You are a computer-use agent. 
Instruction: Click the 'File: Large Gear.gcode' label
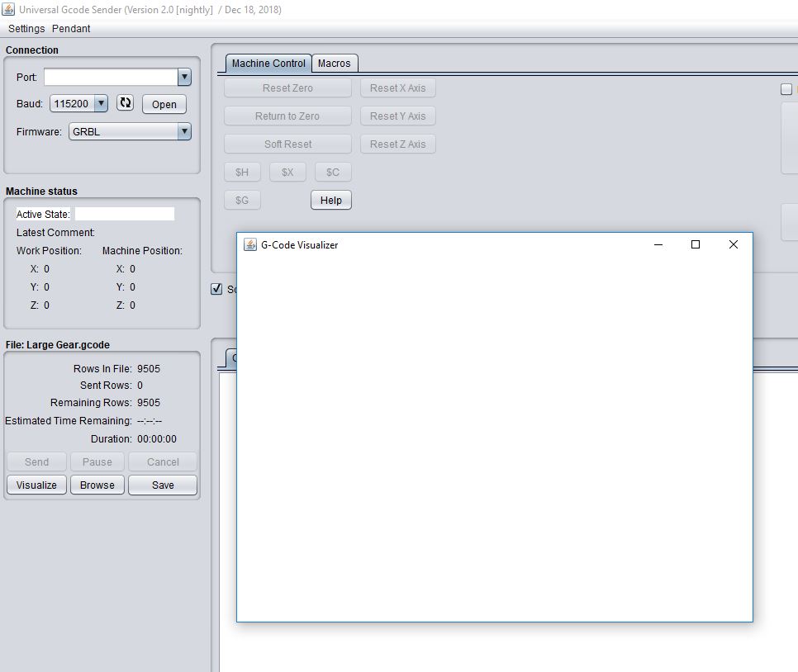click(58, 344)
